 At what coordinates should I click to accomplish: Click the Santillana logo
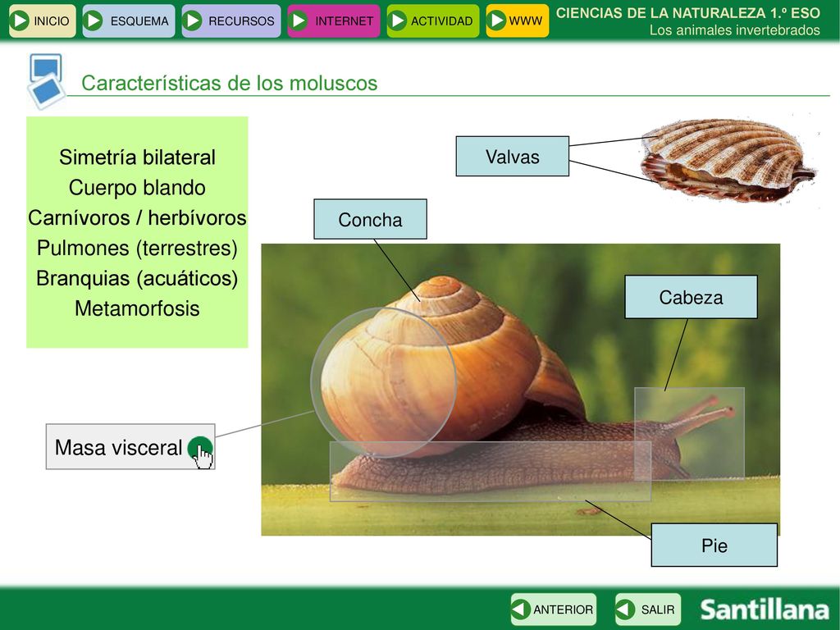click(x=765, y=609)
